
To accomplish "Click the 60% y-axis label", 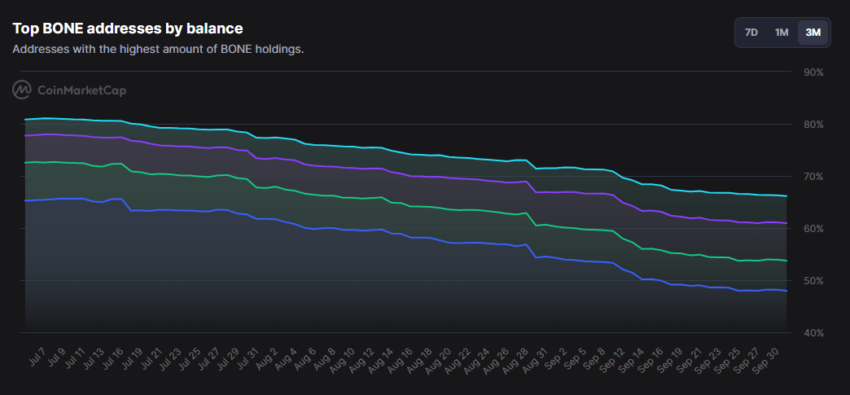I will [814, 228].
